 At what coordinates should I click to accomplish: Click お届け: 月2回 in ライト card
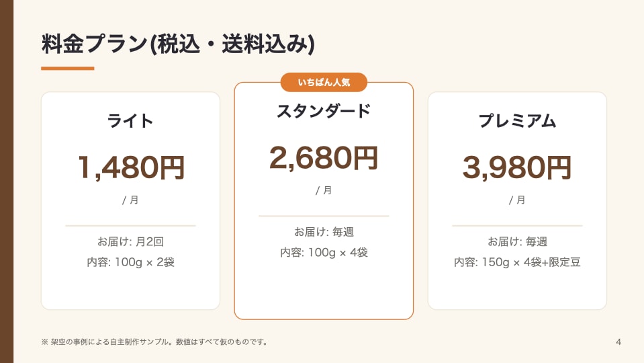click(130, 241)
